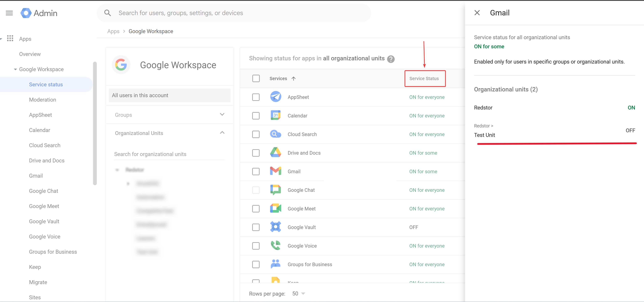Click the Cloud Search app icon

275,134
